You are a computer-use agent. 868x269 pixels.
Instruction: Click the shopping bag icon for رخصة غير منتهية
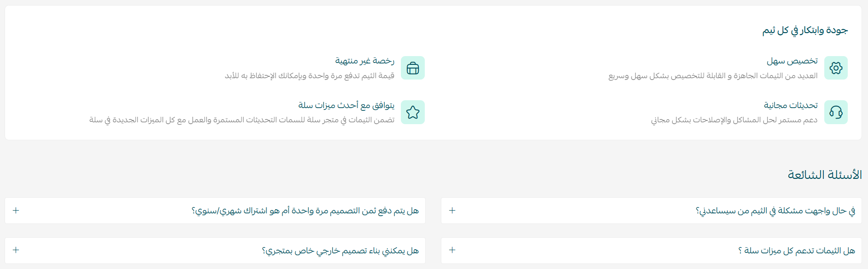tap(413, 68)
